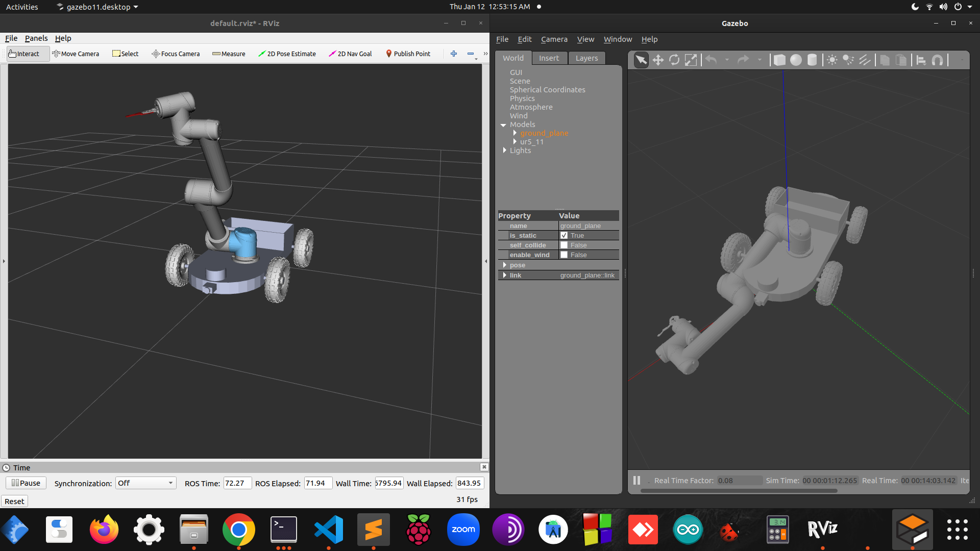Activate the Gazebo translate mode tool

pos(658,60)
